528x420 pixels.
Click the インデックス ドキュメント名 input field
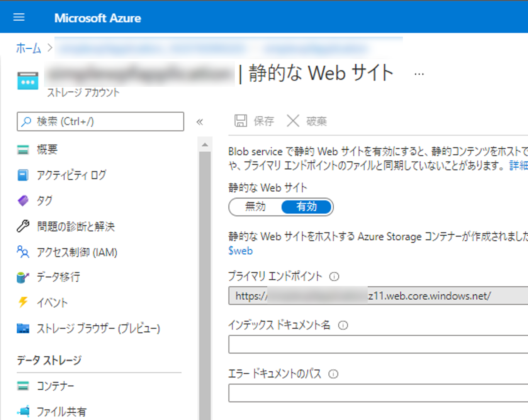pyautogui.click(x=378, y=344)
